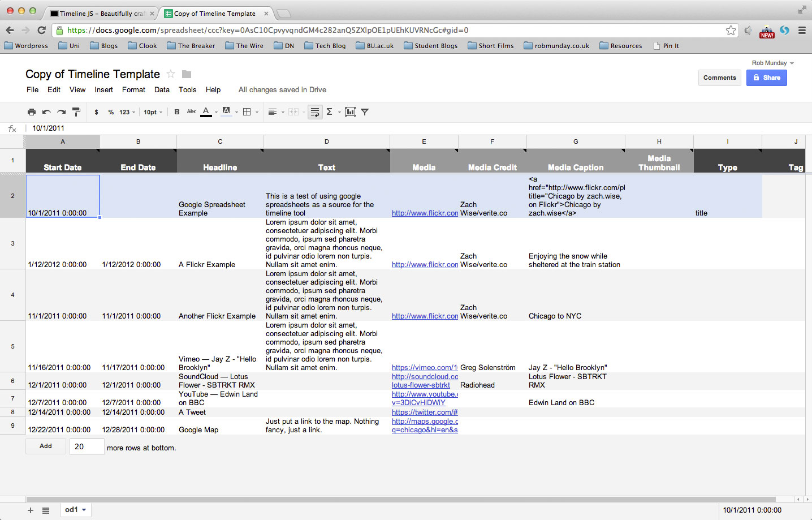Open the Data menu
Viewport: 812px width, 520px height.
pos(162,89)
